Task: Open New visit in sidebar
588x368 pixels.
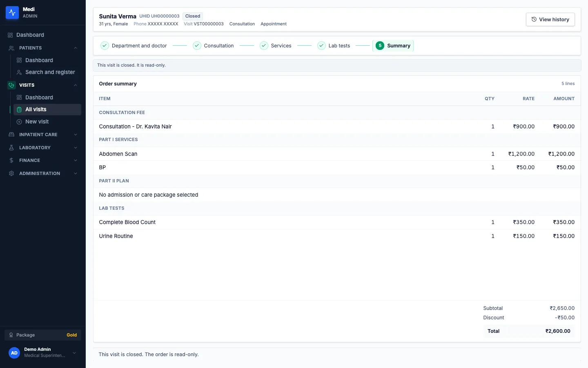Action: tap(47, 122)
